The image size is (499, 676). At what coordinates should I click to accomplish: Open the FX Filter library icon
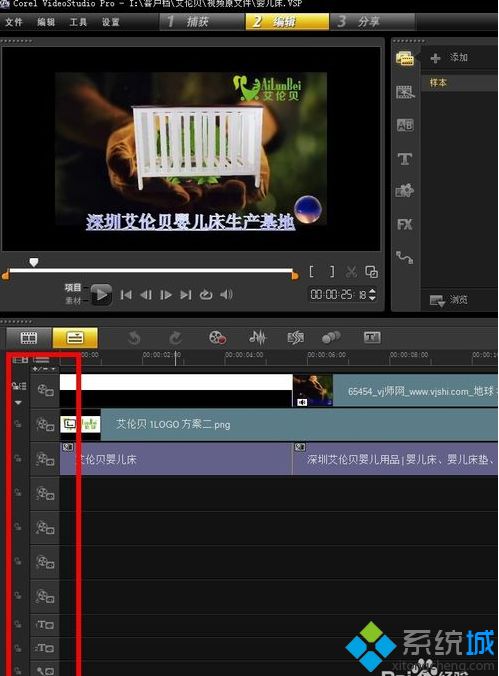405,224
